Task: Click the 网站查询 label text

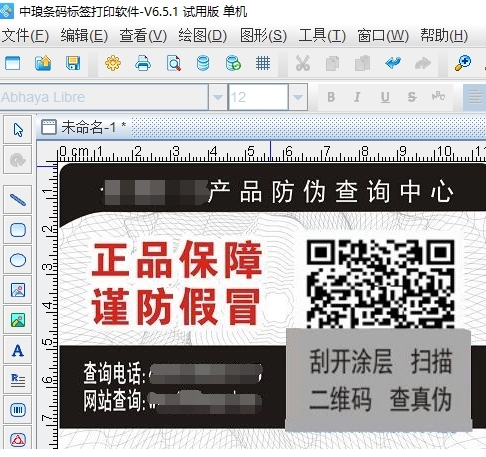Action: (x=113, y=400)
